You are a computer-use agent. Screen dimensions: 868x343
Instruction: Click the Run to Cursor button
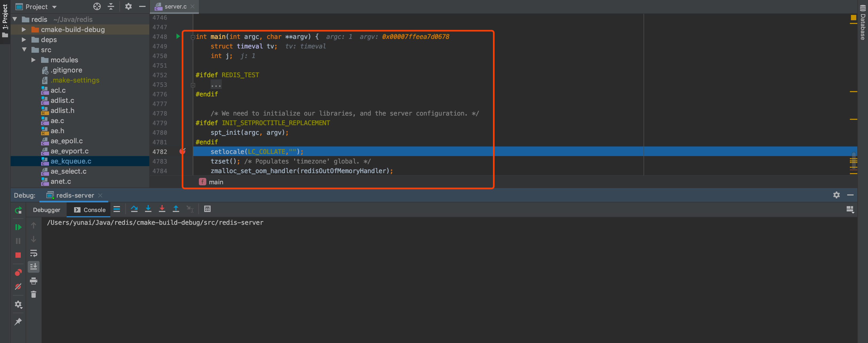click(x=190, y=209)
